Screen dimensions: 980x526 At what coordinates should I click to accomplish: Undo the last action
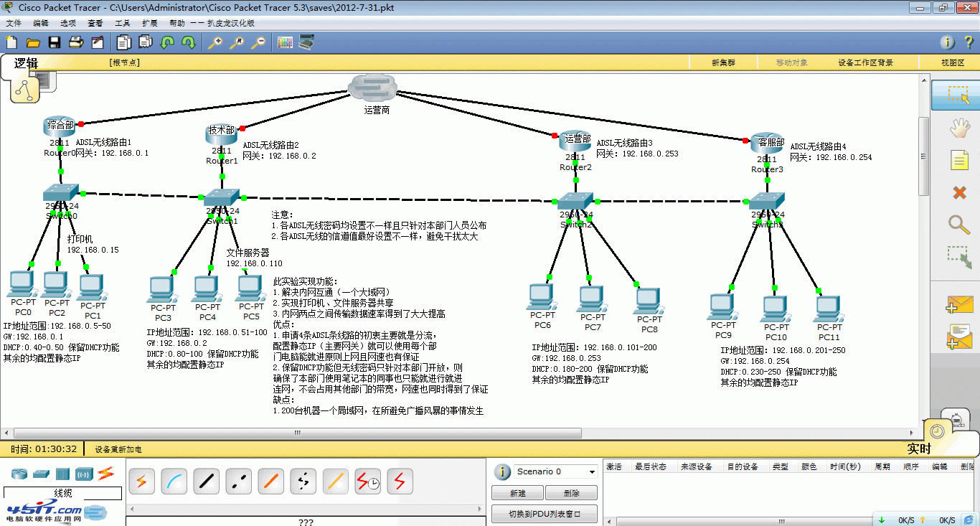[167, 42]
